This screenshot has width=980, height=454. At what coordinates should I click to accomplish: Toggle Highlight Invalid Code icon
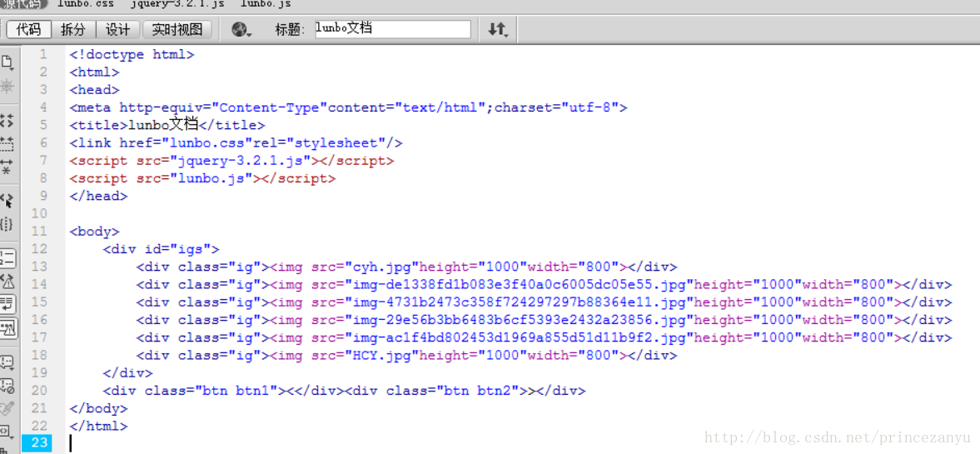(x=7, y=282)
